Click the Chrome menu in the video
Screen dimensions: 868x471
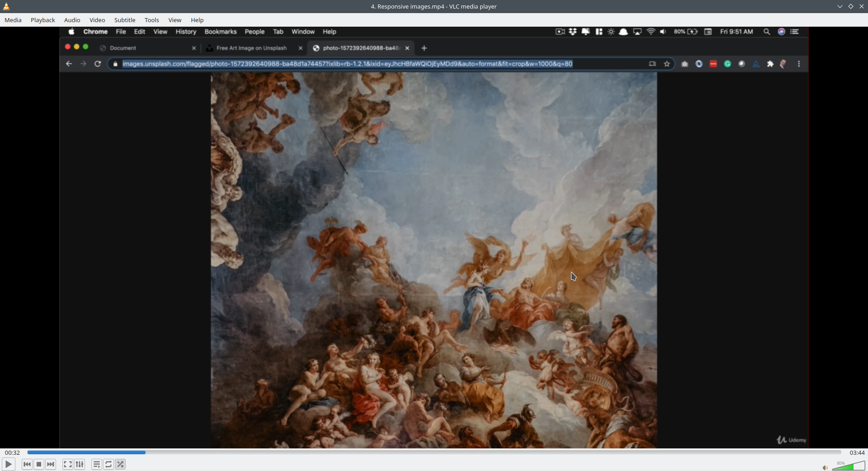coord(95,32)
